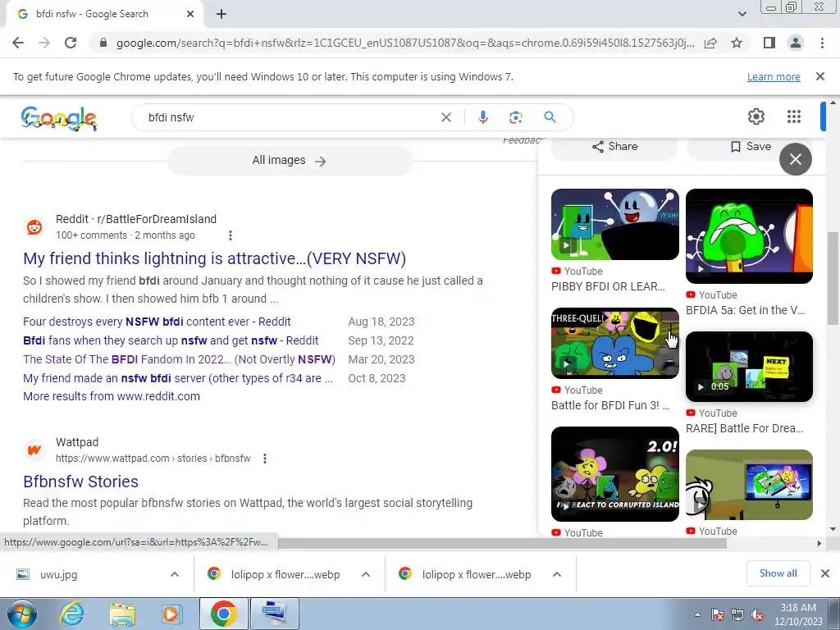Image resolution: width=840 pixels, height=630 pixels.
Task: Open React to Corrupted Island thumbnail
Action: click(614, 474)
